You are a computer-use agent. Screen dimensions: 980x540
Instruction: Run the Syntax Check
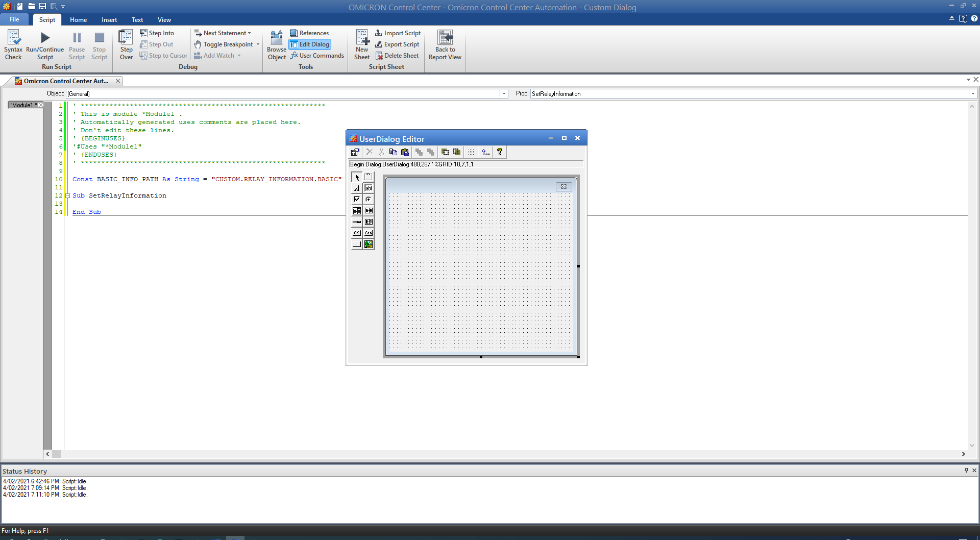click(x=13, y=44)
